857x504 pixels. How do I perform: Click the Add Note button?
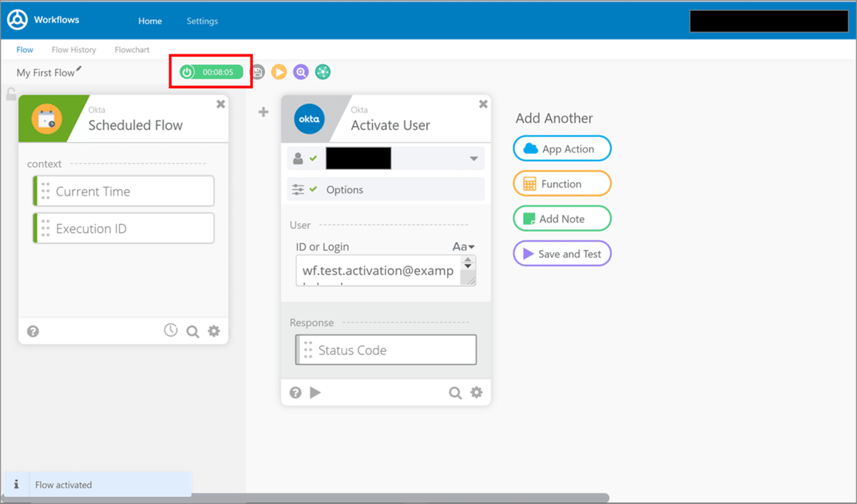[562, 218]
